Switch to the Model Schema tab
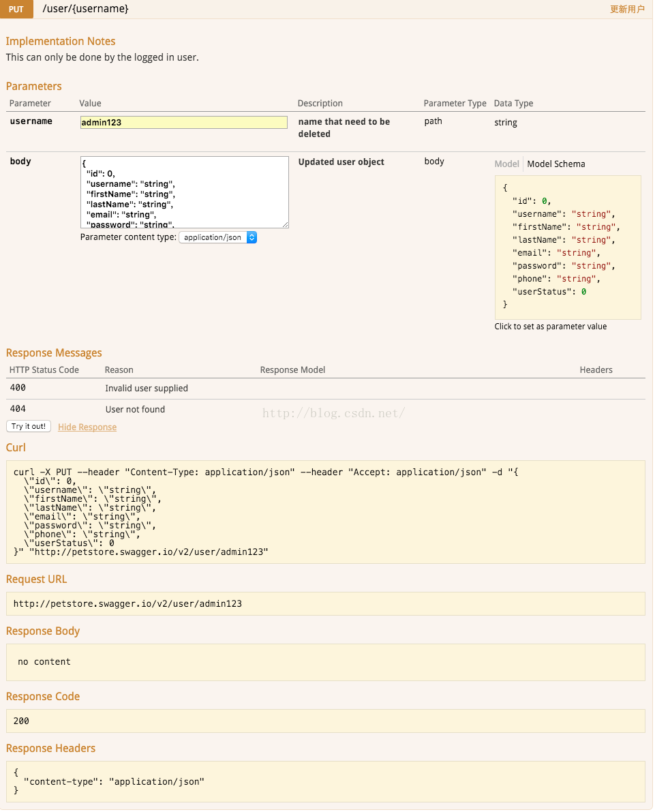Screen dimensions: 655x812 point(556,164)
